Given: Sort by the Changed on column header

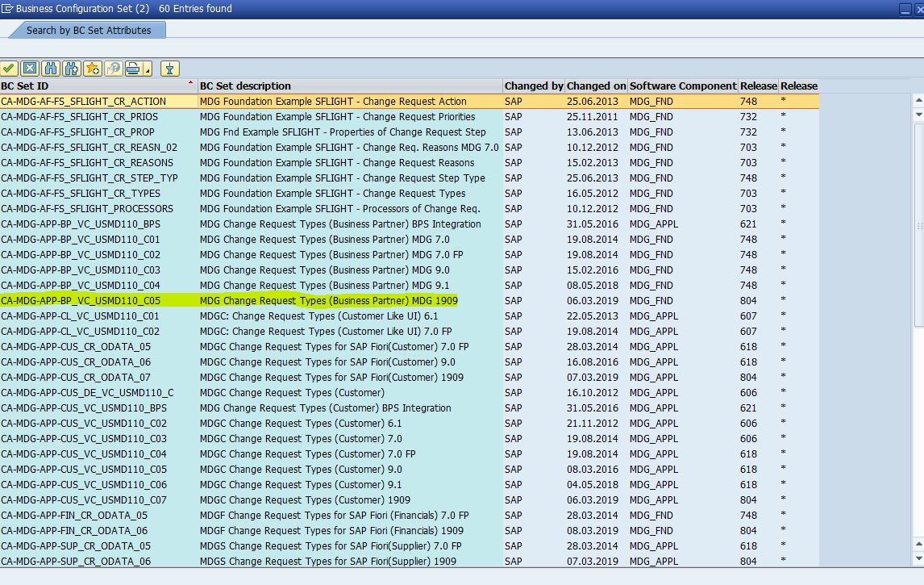Looking at the screenshot, I should pyautogui.click(x=595, y=86).
